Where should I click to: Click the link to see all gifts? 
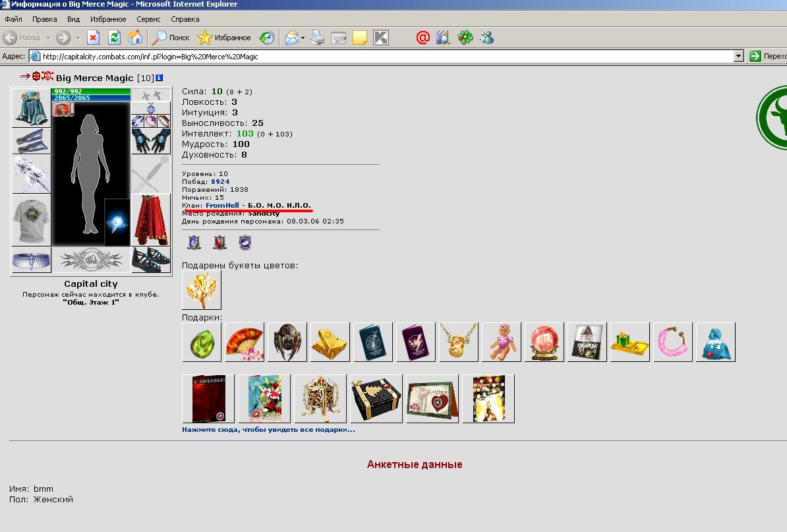[268, 430]
